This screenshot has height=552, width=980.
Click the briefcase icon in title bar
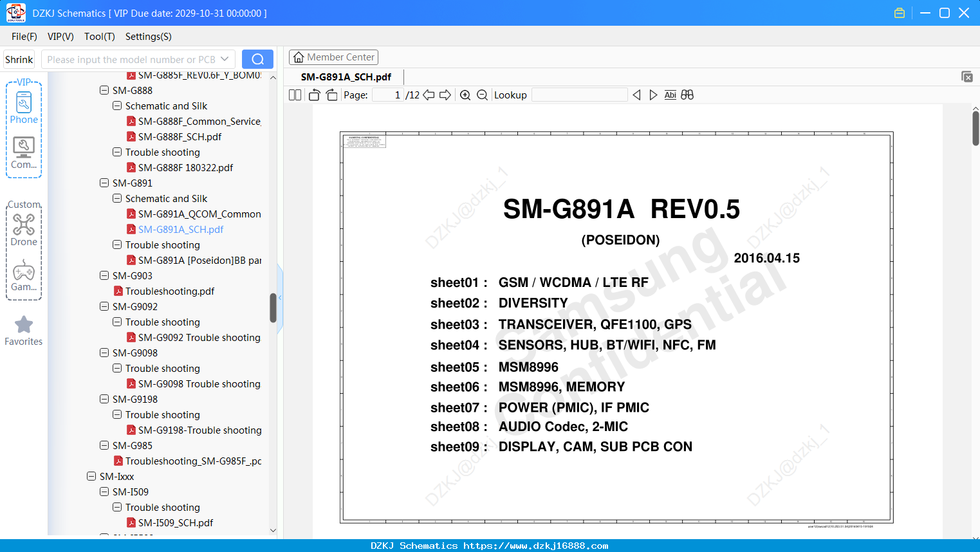click(x=900, y=13)
